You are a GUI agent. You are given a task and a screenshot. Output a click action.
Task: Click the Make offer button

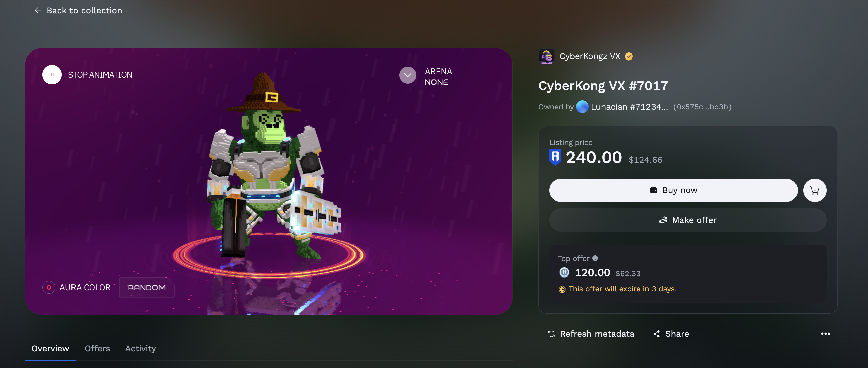pos(687,220)
